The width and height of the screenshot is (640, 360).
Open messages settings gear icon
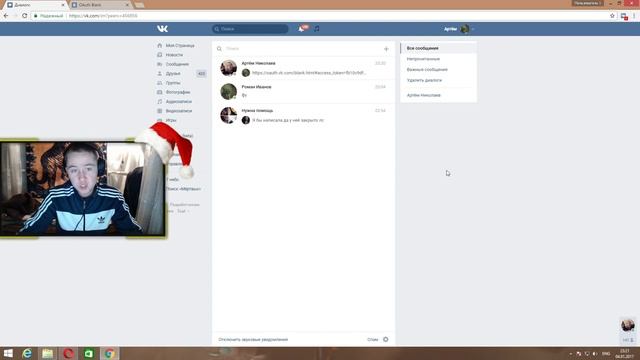[386, 339]
